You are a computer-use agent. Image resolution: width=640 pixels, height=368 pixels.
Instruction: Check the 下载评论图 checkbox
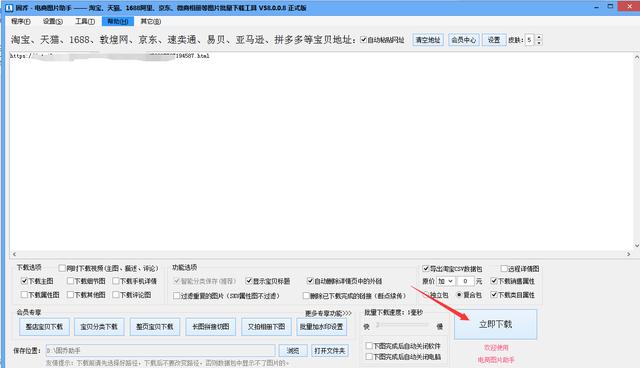click(116, 295)
